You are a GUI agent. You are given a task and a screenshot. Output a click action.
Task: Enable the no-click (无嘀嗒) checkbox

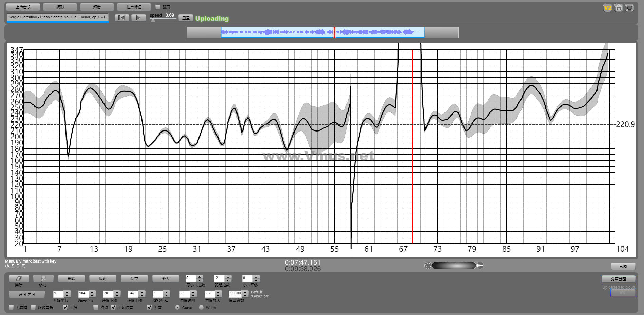tap(11, 307)
